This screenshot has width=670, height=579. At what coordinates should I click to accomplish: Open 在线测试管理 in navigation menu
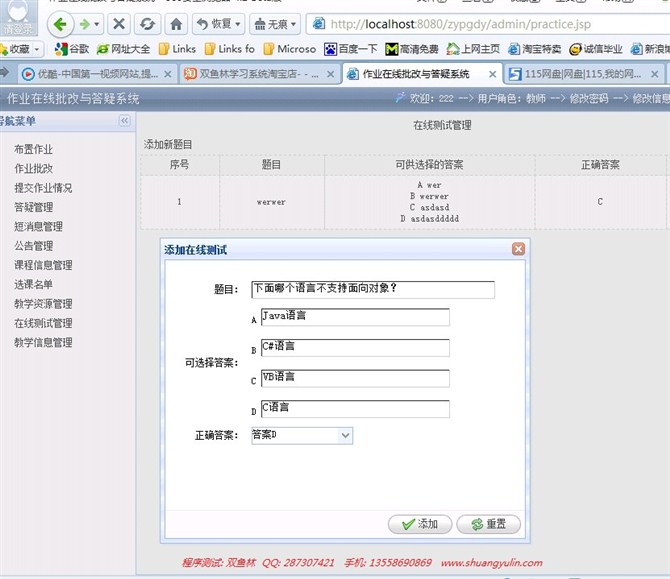click(x=43, y=323)
